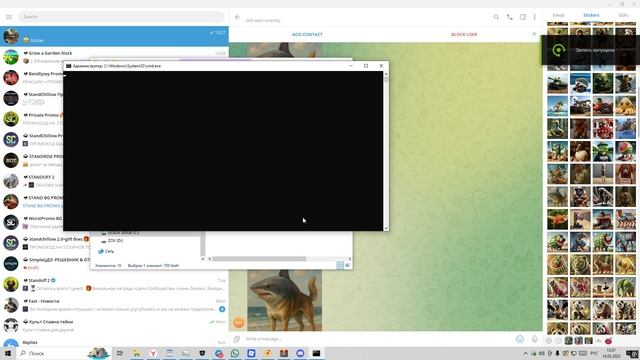640x360 pixels.
Task: Start a voice call from chat header
Action: click(x=510, y=17)
